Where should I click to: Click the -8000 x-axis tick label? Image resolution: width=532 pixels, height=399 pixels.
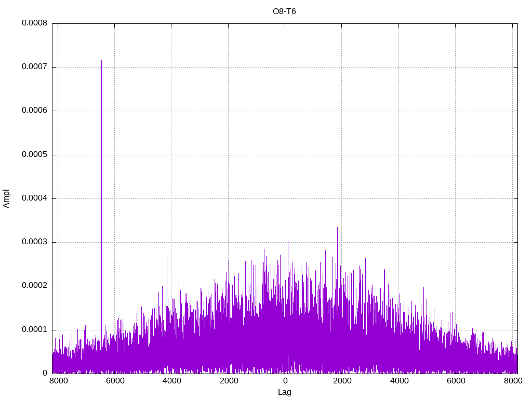pyautogui.click(x=58, y=381)
